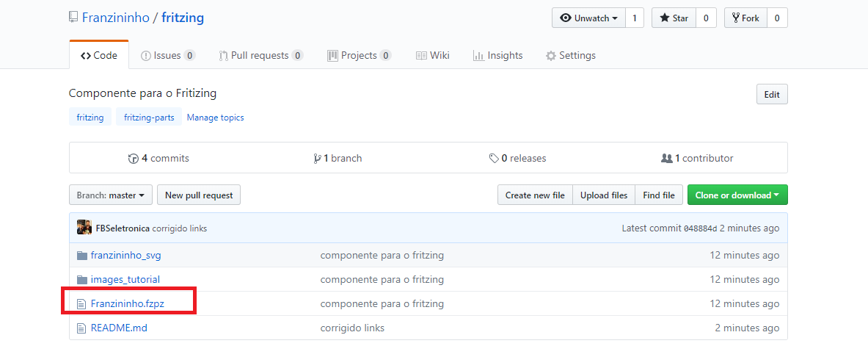Open the Branch: master dropdown
Screen dimensions: 868x346
[x=111, y=195]
